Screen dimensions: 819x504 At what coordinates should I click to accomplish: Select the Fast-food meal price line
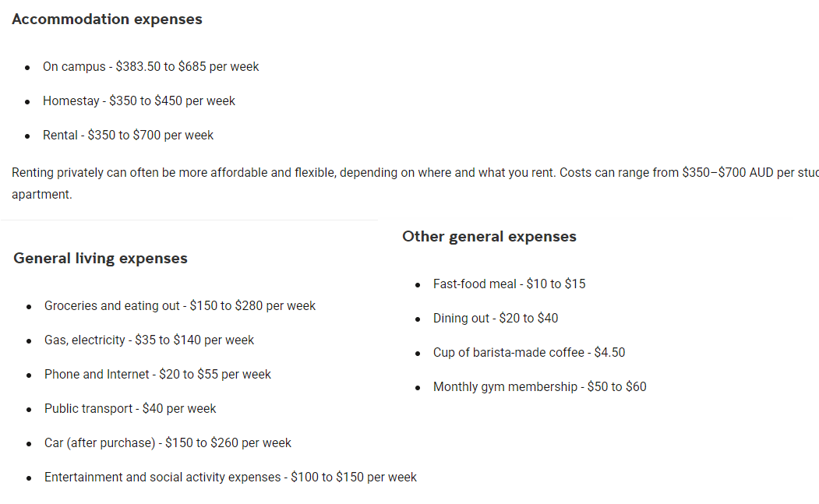tap(509, 284)
